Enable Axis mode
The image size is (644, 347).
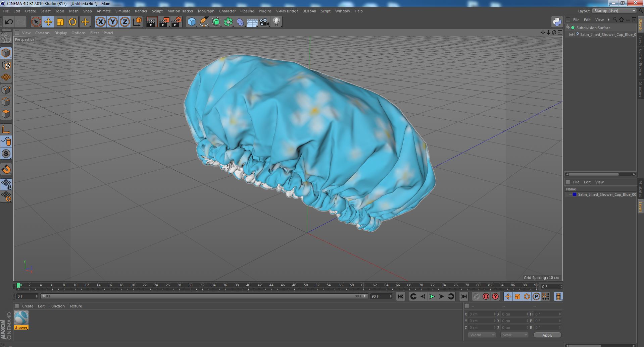click(6, 129)
